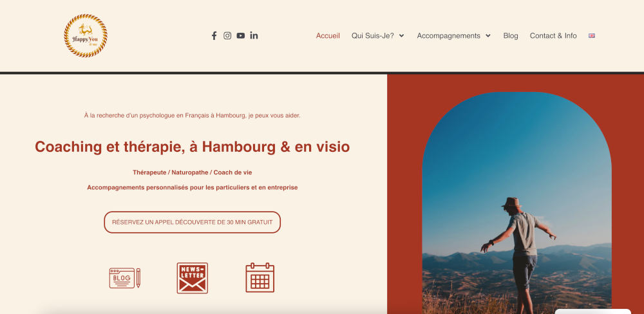Click Réservez un appel découverte button
This screenshot has width=644, height=314.
(x=192, y=222)
